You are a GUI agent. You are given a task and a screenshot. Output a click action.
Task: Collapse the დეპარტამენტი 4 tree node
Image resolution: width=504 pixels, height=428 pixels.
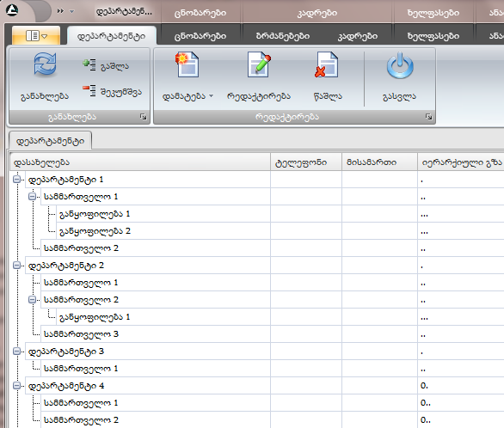(16, 386)
